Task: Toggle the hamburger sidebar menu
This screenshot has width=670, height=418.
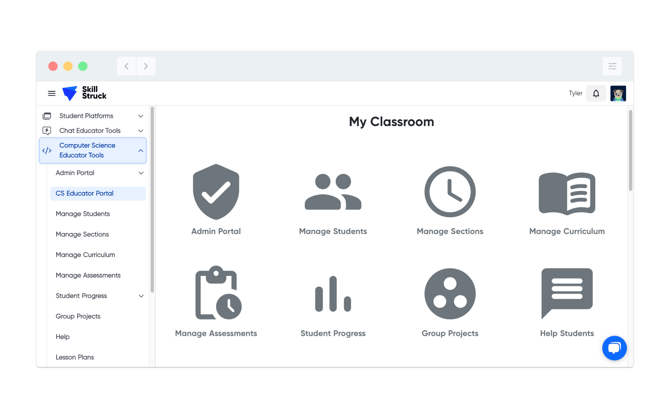Action: click(52, 94)
